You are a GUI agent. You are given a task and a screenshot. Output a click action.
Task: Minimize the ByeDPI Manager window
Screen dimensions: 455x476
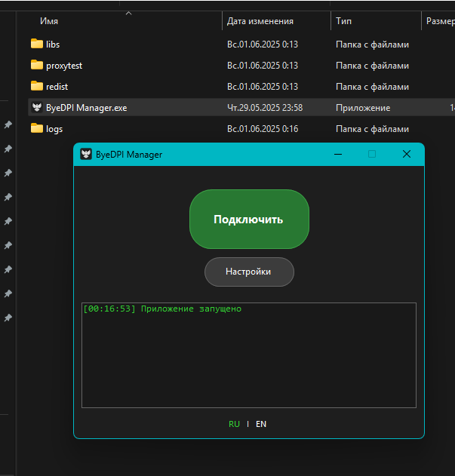coord(338,155)
